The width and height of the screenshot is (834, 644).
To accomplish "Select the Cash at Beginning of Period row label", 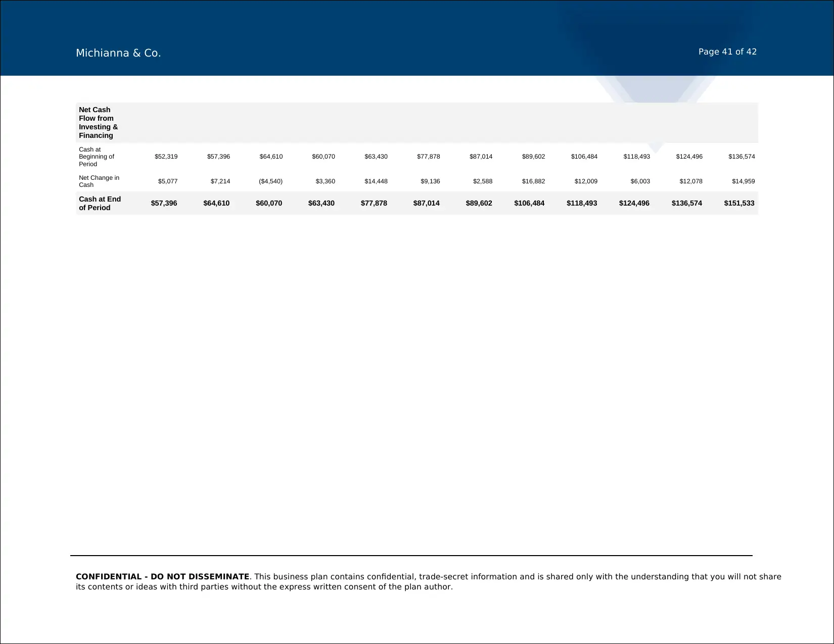I will click(x=97, y=157).
